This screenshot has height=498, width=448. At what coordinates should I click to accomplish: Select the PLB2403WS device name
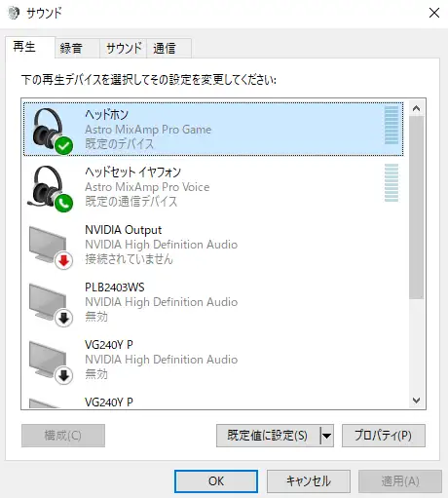coord(115,287)
